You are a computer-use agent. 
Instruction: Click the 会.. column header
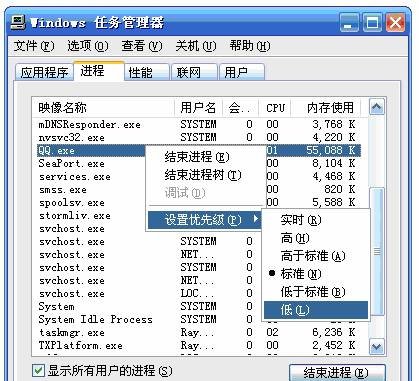240,108
